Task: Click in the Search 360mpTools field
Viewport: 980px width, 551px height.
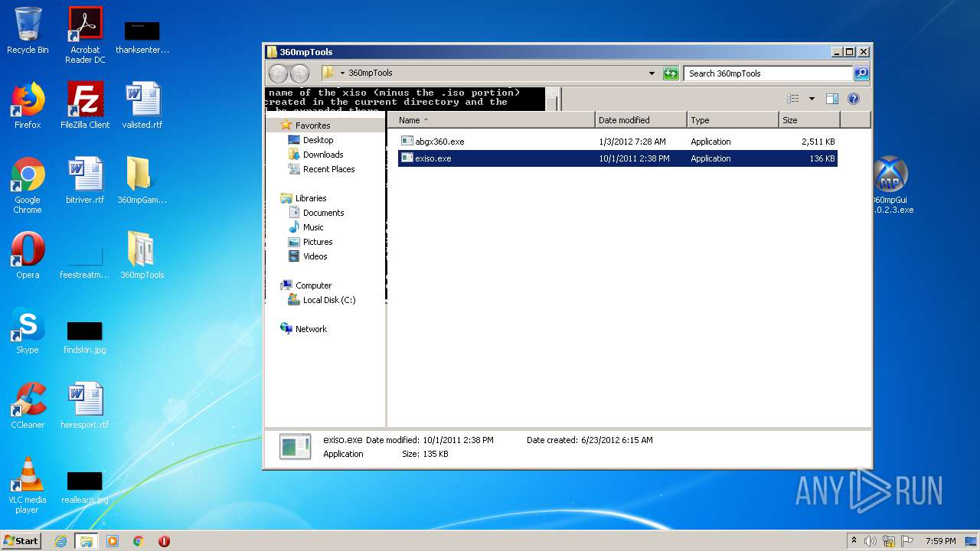Action: point(768,73)
